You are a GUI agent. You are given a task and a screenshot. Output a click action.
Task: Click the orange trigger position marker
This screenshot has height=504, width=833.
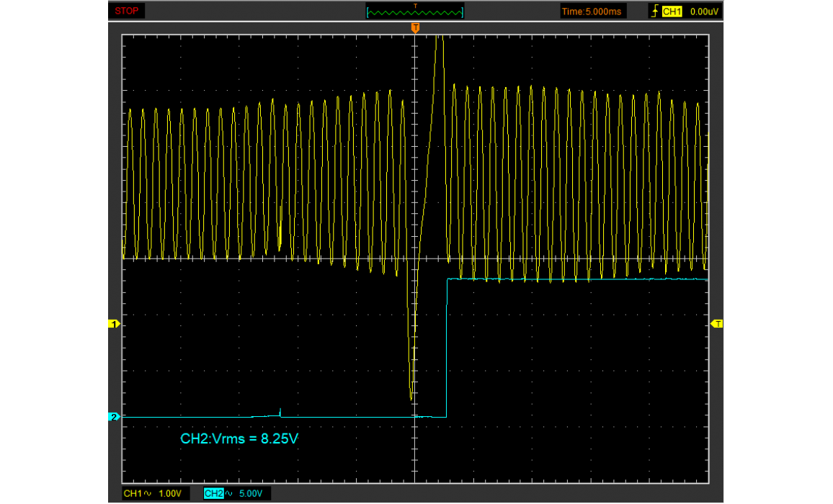(x=416, y=27)
